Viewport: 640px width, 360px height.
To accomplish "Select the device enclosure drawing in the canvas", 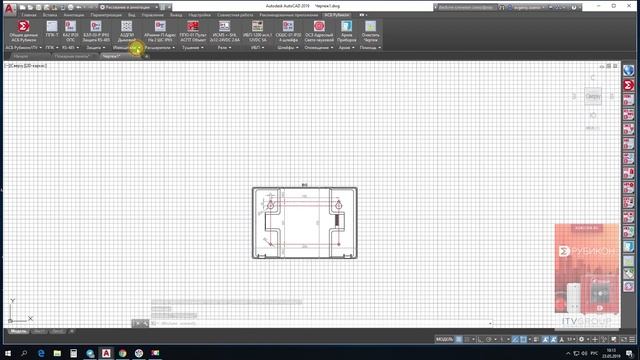I will 304,223.
